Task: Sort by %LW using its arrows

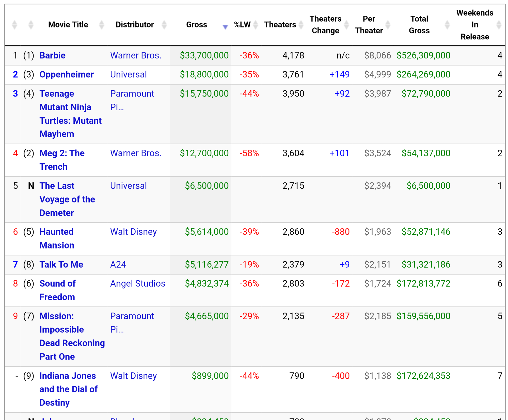Action: click(256, 25)
